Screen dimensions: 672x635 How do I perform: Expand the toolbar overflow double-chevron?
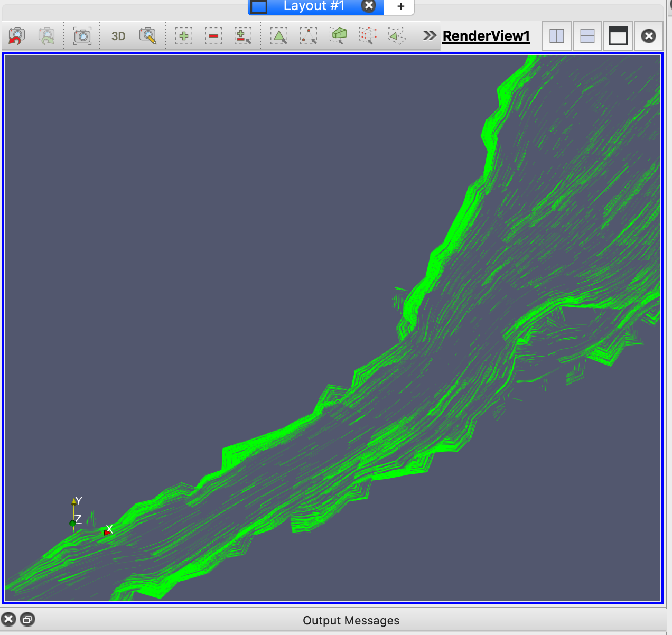click(x=430, y=35)
